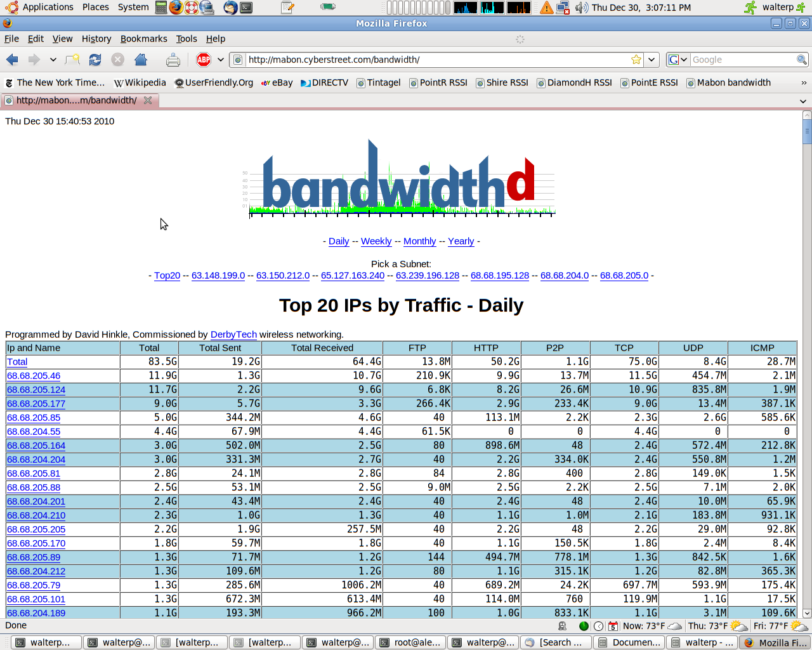Screen dimensions: 812x650
Task: Reload the current page
Action: (95, 60)
